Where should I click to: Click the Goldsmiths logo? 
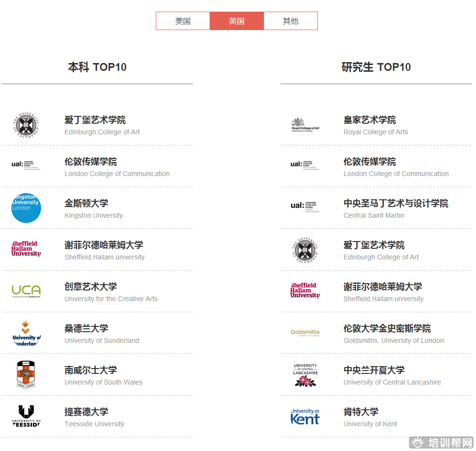pos(305,333)
